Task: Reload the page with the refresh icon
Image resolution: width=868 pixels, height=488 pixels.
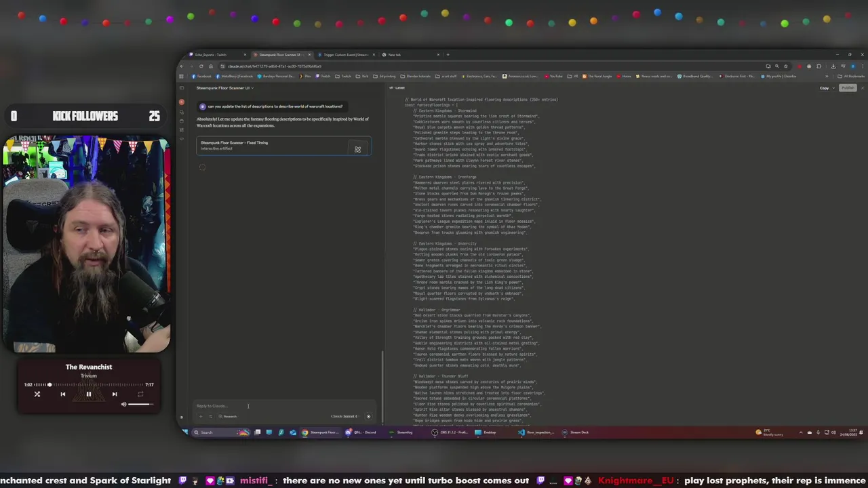Action: pos(201,66)
